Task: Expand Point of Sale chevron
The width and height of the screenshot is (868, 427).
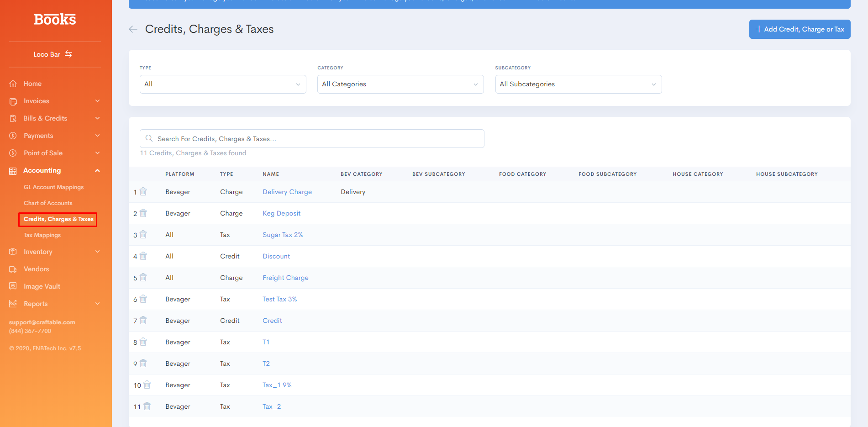Action: pos(97,153)
